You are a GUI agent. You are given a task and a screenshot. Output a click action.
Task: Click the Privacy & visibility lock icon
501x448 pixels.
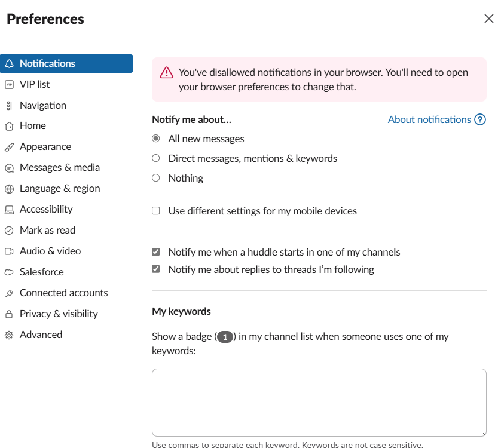[9, 314]
